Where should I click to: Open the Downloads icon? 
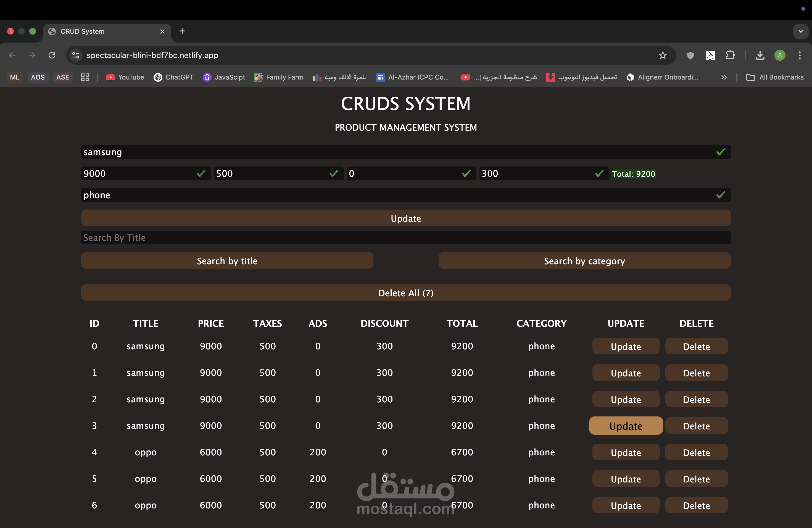760,55
